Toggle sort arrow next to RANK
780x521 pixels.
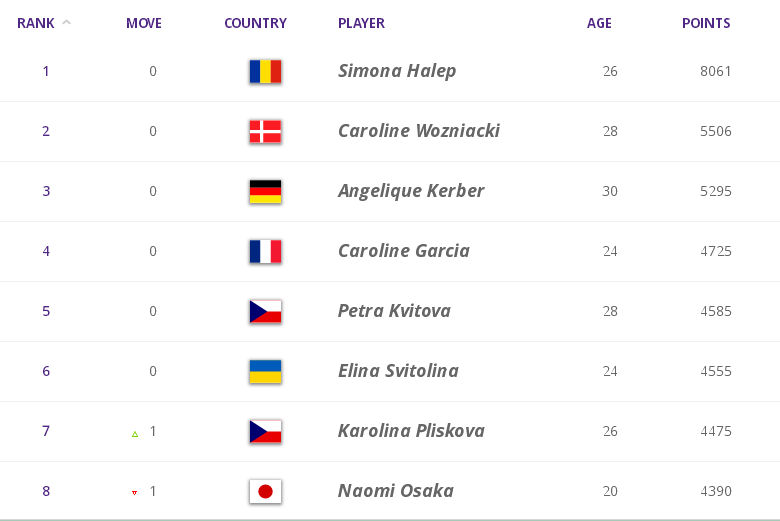click(66, 22)
